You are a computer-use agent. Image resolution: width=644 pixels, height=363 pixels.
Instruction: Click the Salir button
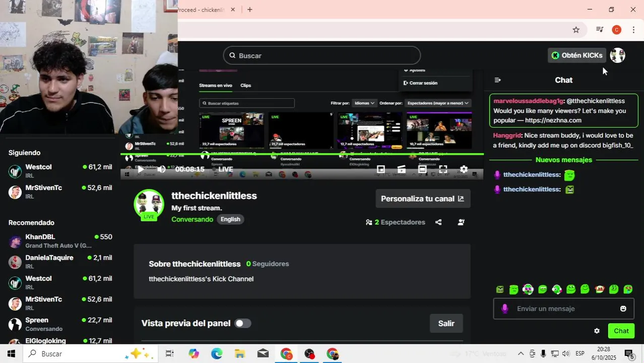tap(446, 324)
